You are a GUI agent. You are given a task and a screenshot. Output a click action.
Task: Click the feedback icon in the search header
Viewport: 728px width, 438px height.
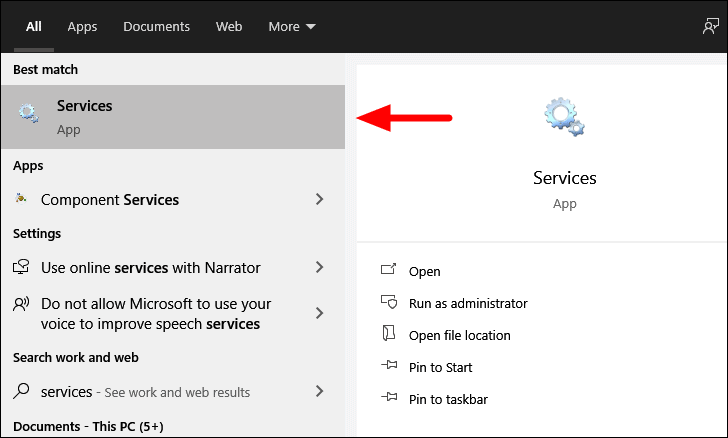click(x=710, y=26)
